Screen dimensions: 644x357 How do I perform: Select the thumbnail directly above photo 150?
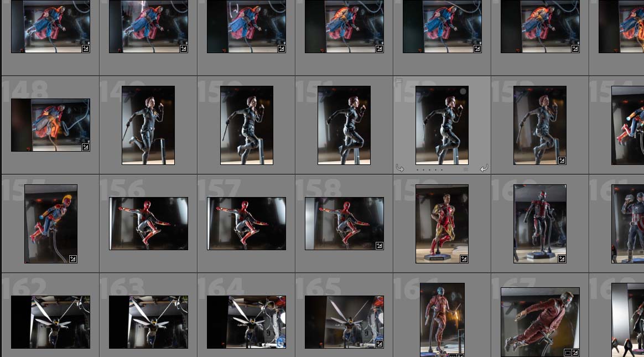246,27
